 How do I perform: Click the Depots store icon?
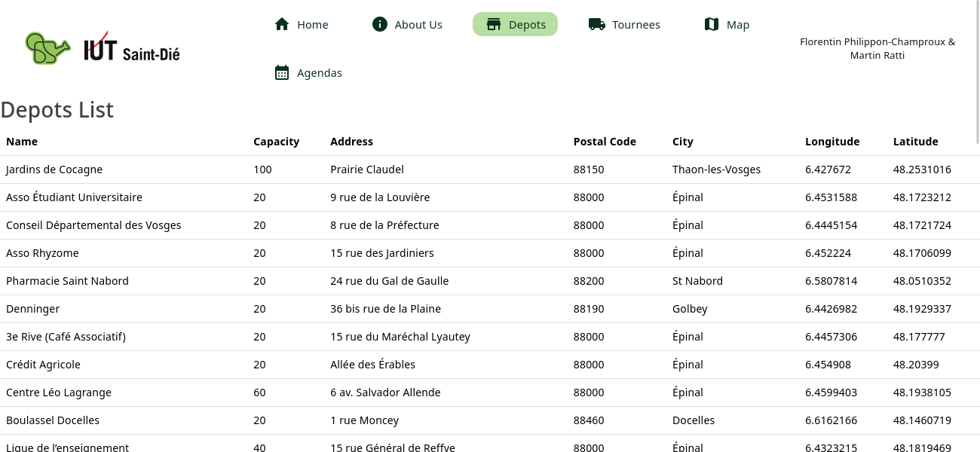tap(494, 24)
